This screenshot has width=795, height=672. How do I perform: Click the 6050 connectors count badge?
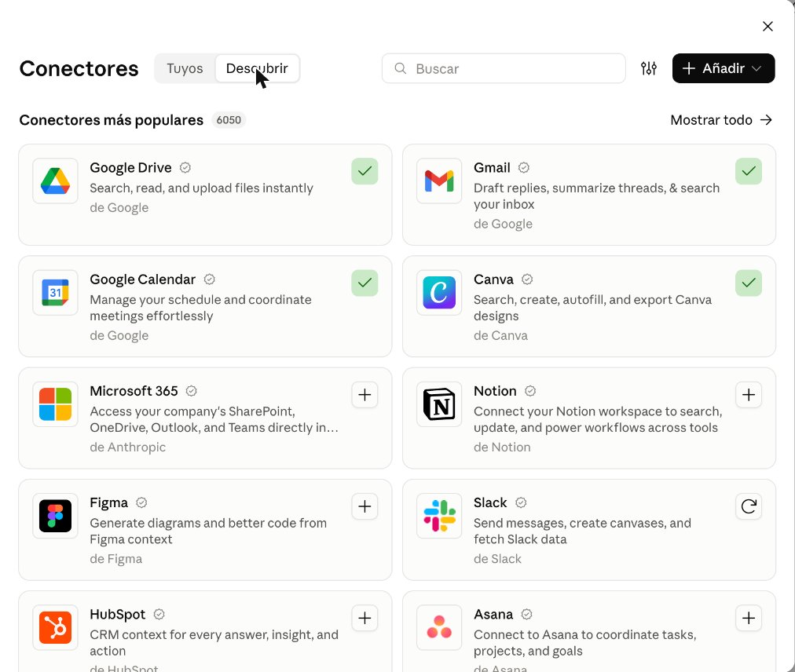coord(229,119)
